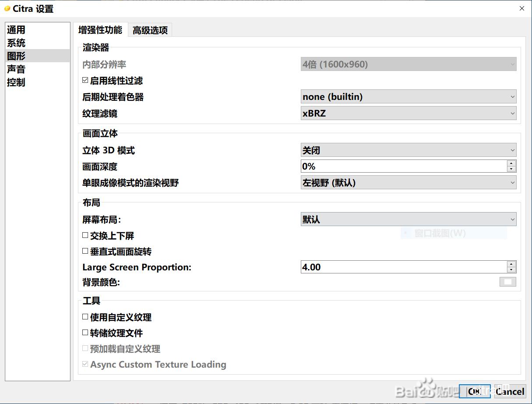Open the 背景颜色 color picker swatch

click(x=508, y=282)
